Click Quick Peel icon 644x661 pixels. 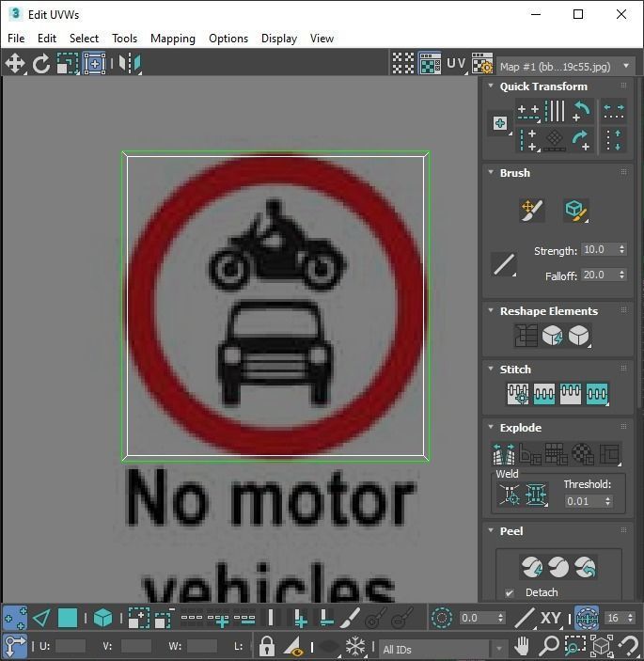(x=532, y=567)
